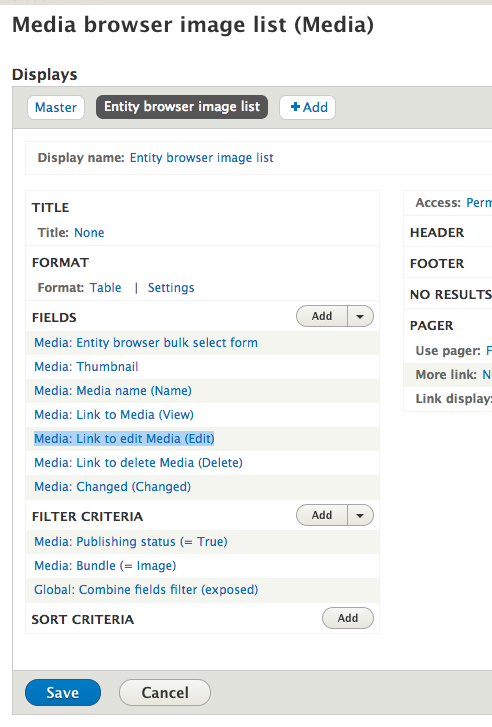Select the Entity browser image list tab
Viewport: 492px width, 727px height.
click(x=182, y=107)
